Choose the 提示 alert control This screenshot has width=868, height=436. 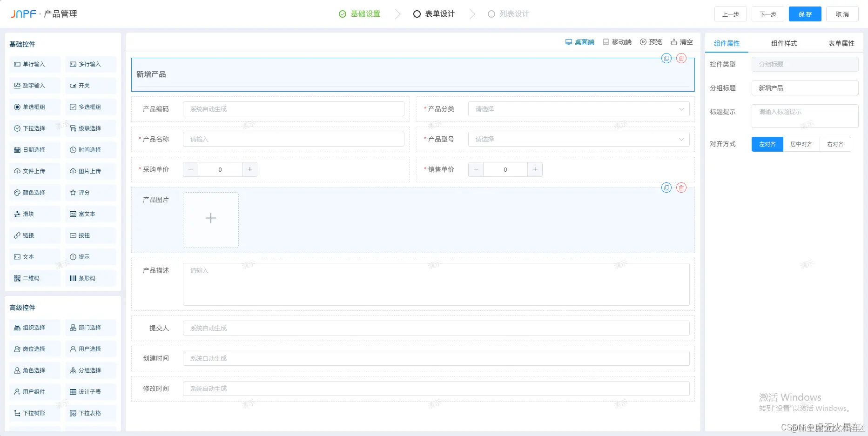coord(91,257)
